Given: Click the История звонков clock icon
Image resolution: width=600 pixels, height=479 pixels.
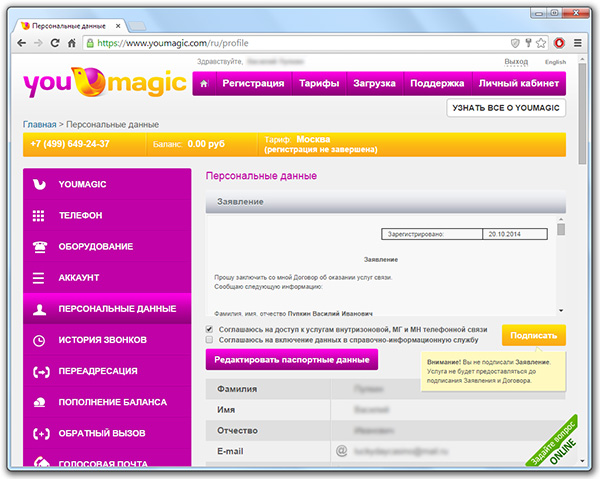Looking at the screenshot, I should click(x=39, y=340).
